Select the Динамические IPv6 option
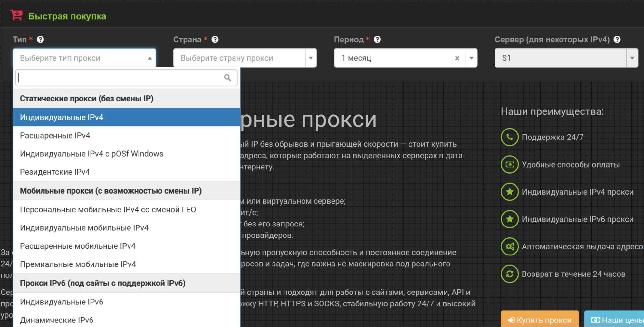644x327 pixels. click(56, 320)
